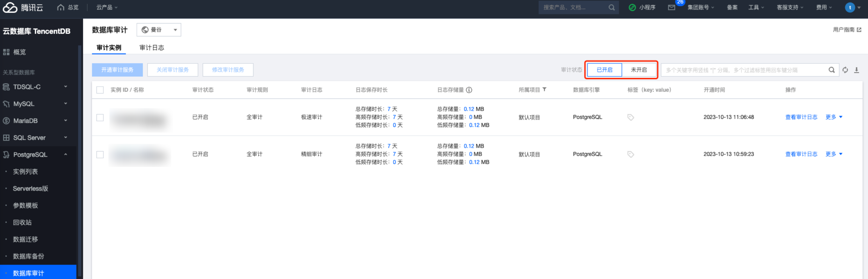
Task: Open 更多 menu for 10:59:23 row
Action: tap(834, 154)
